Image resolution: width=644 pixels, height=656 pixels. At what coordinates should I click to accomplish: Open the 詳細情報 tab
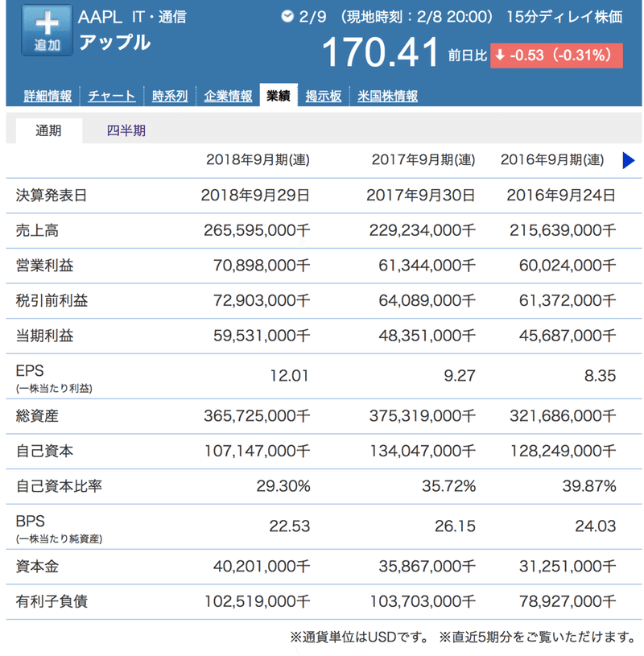point(47,96)
